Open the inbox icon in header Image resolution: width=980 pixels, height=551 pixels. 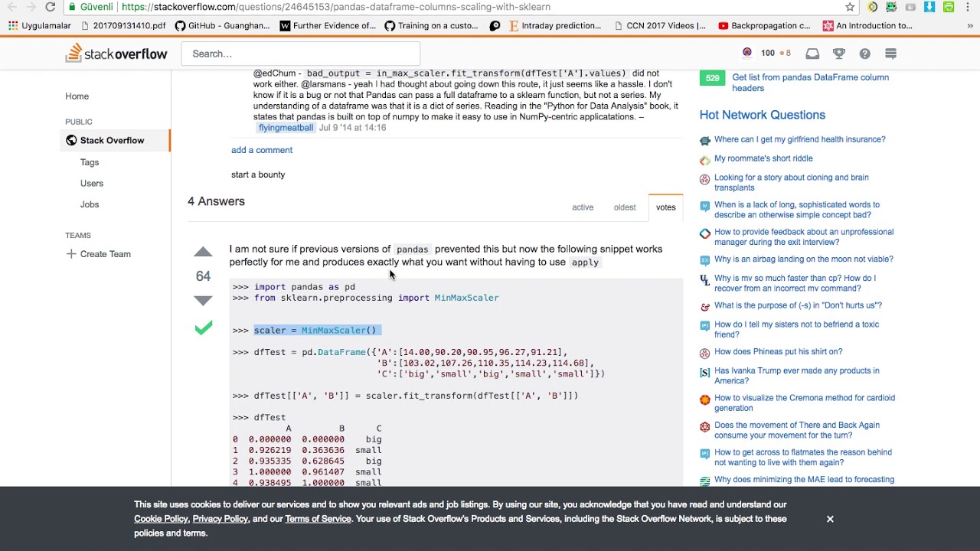(x=812, y=54)
